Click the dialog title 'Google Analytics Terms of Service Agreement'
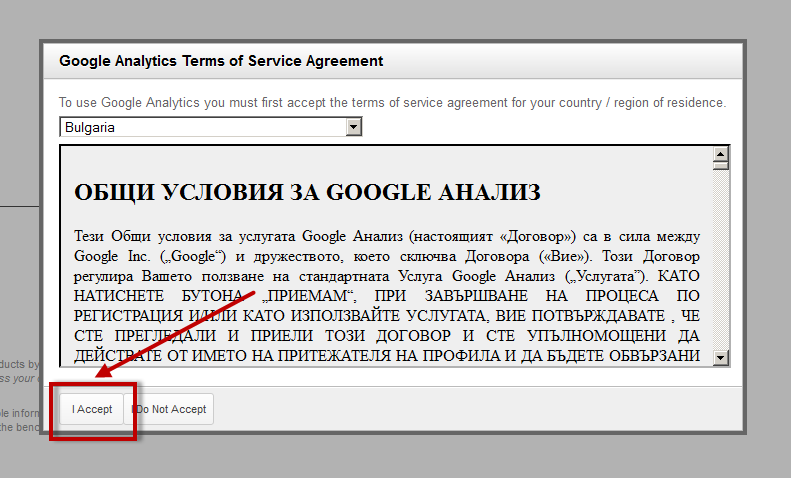The width and height of the screenshot is (791, 478). [220, 61]
